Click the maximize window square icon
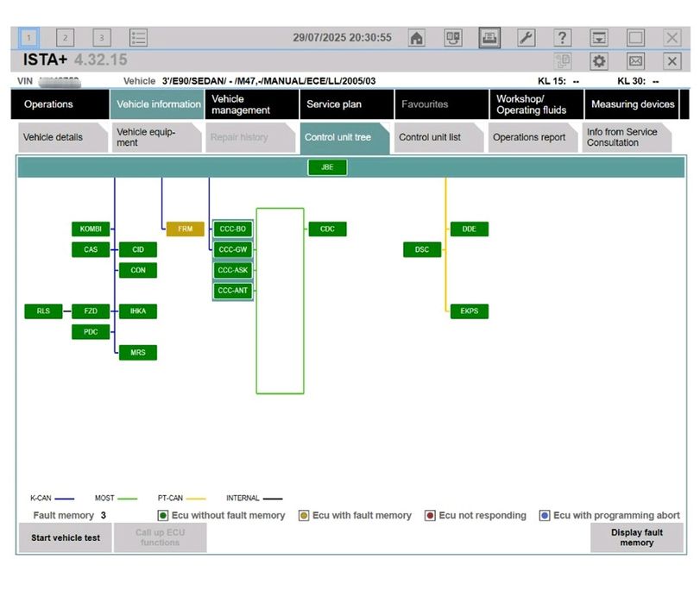Screen dimensions: 700x603 point(636,37)
